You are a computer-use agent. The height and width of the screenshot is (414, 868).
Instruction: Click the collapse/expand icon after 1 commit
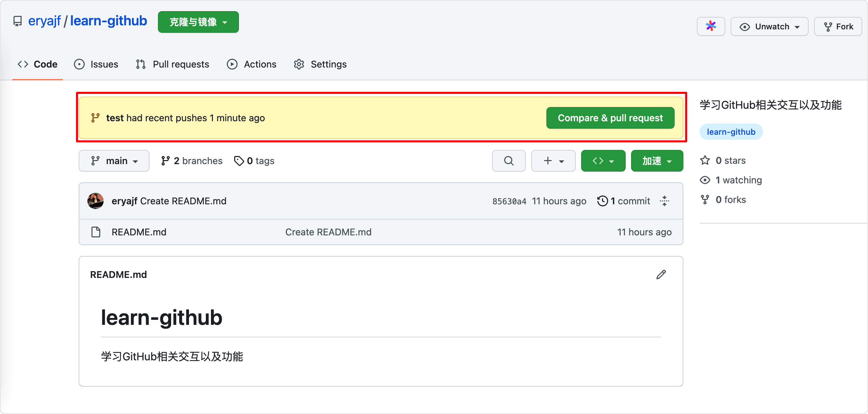click(664, 201)
